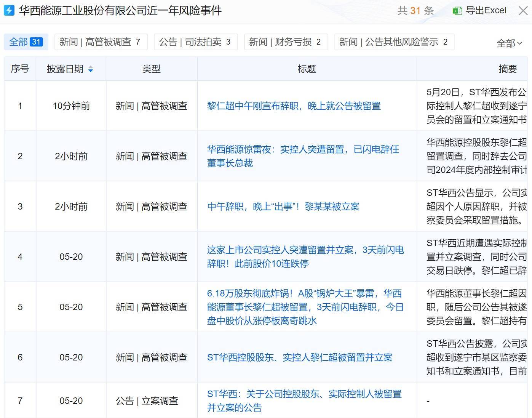Open article 这家上市公司实控人突遭留置
This screenshot has height=418, width=532.
pos(305,257)
